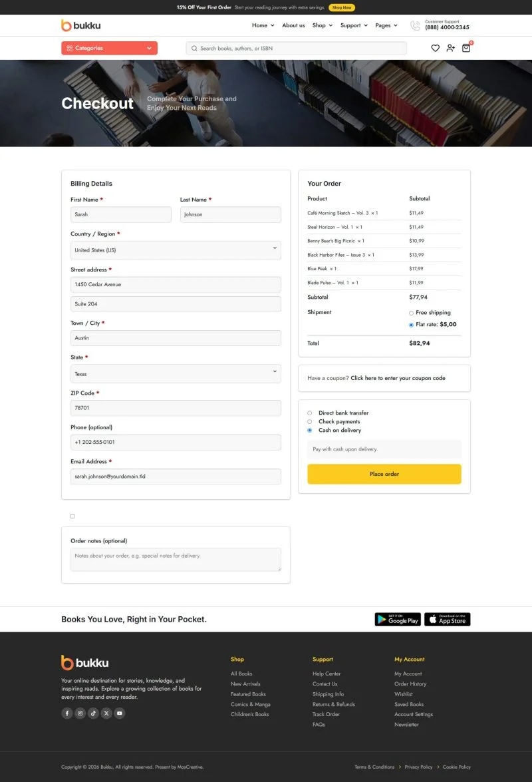Expand the Pages menu
Viewport: 532px width, 782px height.
click(x=386, y=25)
